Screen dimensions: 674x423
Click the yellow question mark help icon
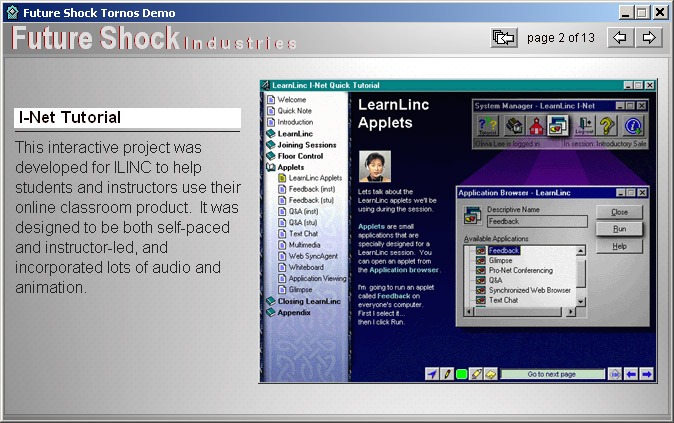[607, 126]
